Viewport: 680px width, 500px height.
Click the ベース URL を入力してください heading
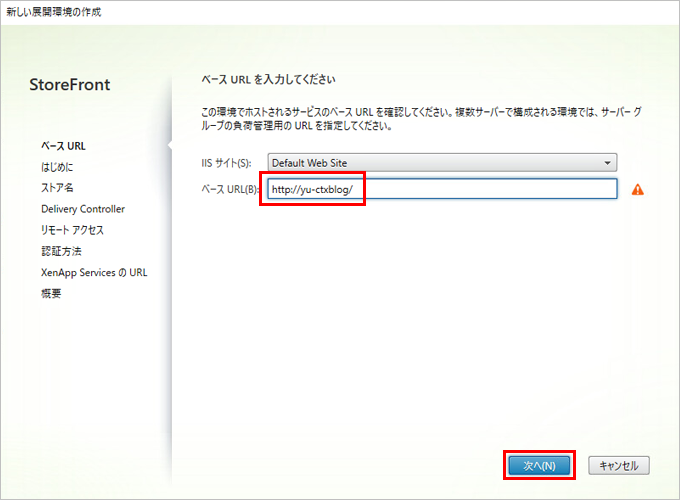tap(268, 79)
